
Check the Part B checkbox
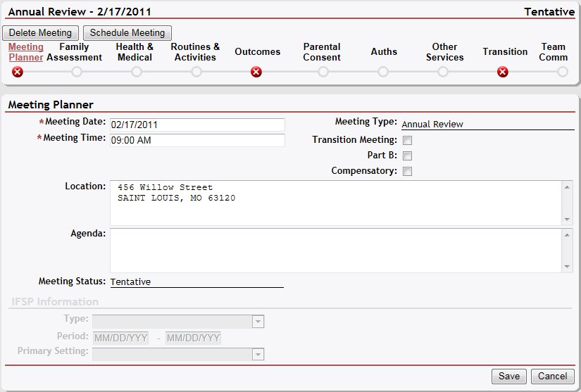(407, 156)
